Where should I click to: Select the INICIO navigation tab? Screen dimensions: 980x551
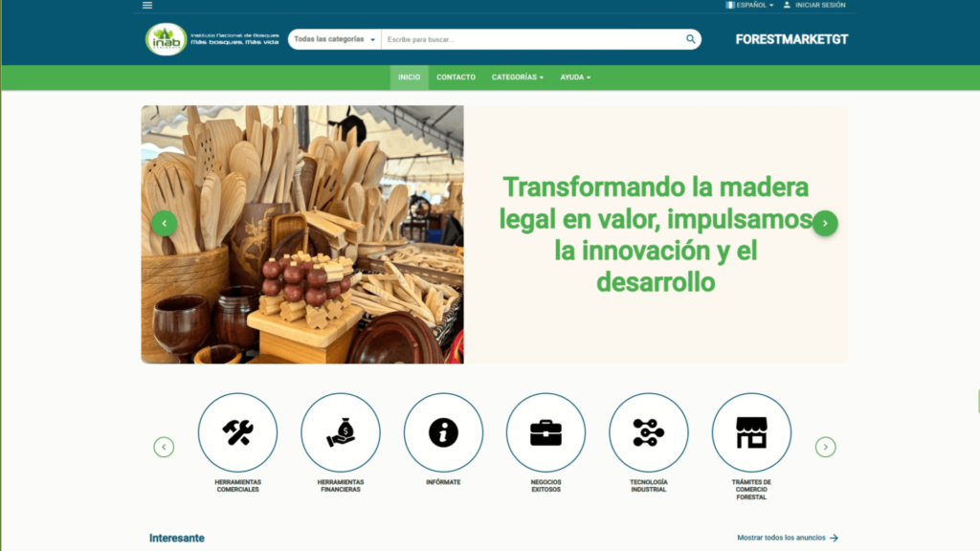click(x=409, y=77)
